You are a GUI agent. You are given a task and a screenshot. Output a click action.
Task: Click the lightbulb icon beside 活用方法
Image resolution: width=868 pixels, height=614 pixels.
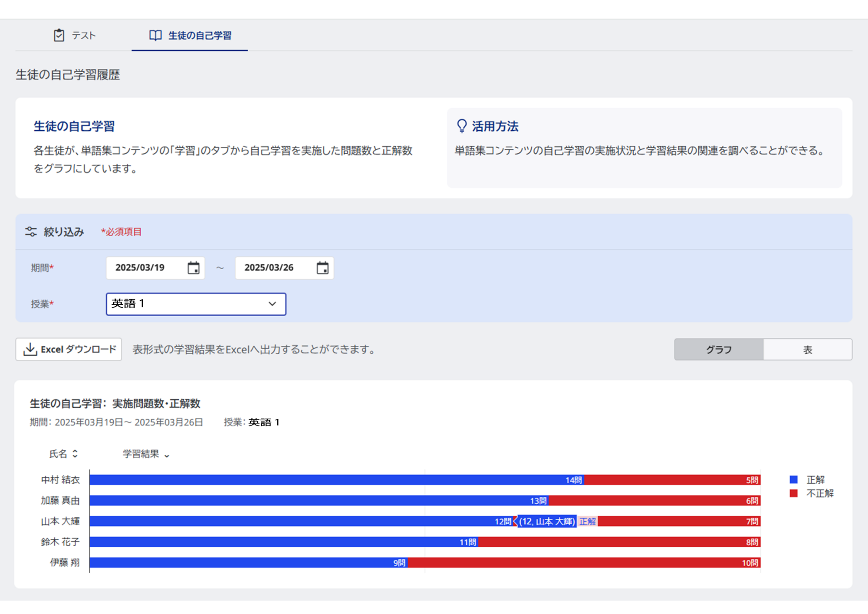point(461,126)
